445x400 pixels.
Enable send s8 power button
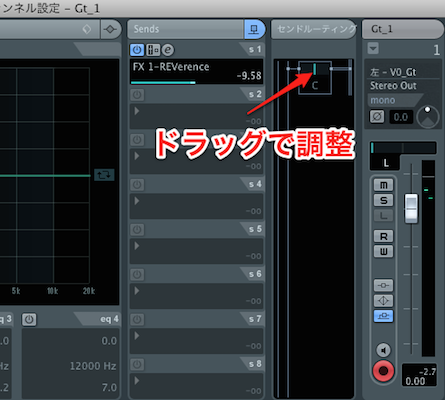(x=137, y=365)
